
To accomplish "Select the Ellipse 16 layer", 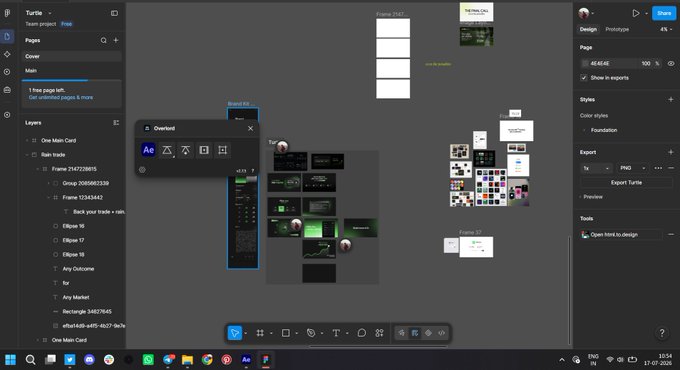I will (73, 226).
